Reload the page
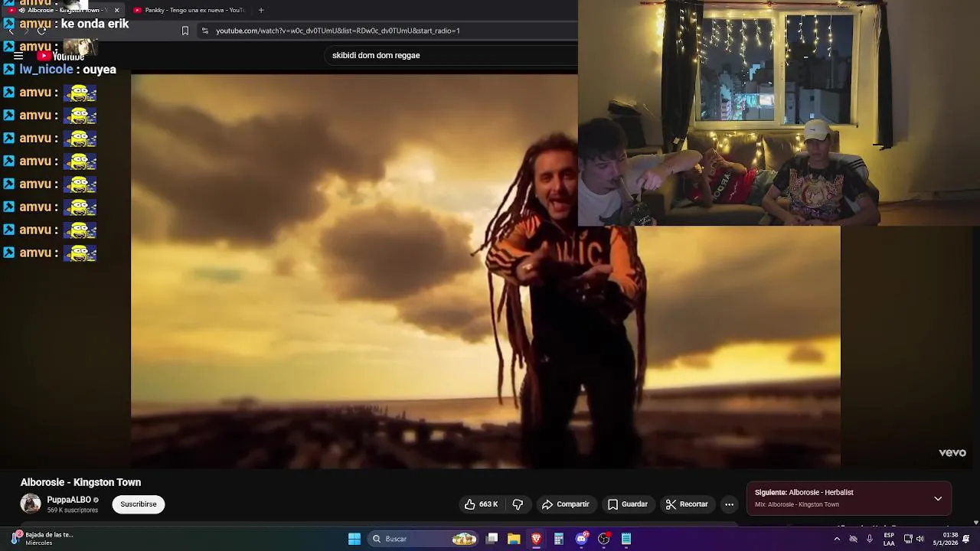980x551 pixels. point(41,31)
